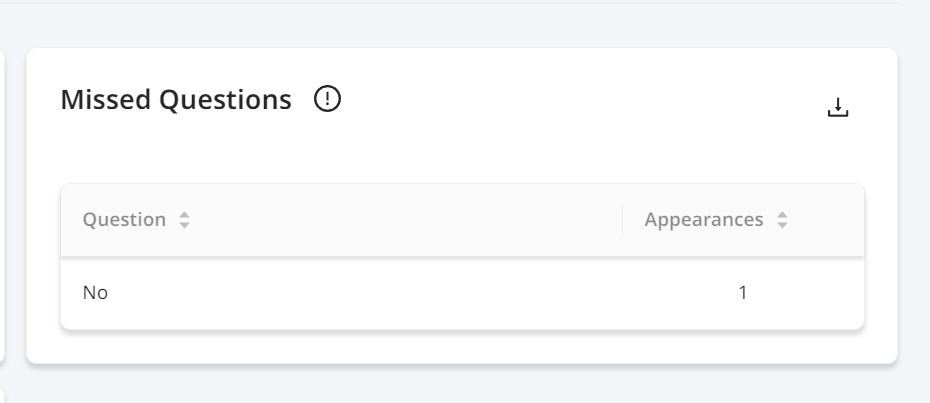Viewport: 930px width, 403px height.
Task: Sort Appearances ascending with the up arrow
Action: click(782, 215)
